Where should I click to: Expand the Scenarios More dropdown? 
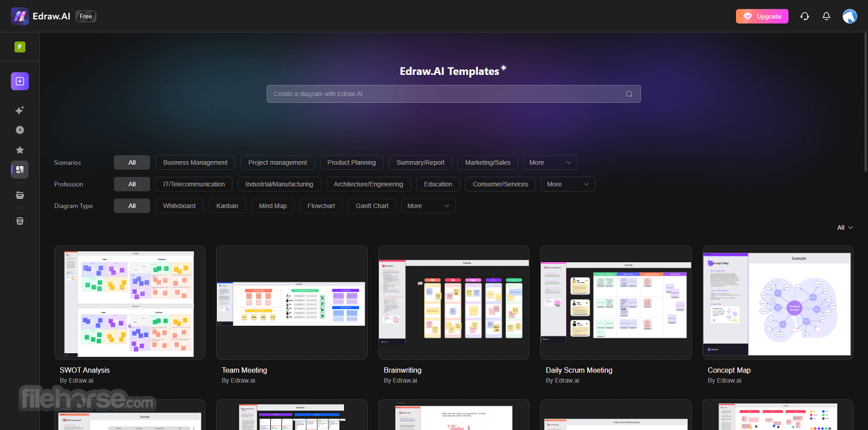pos(551,162)
